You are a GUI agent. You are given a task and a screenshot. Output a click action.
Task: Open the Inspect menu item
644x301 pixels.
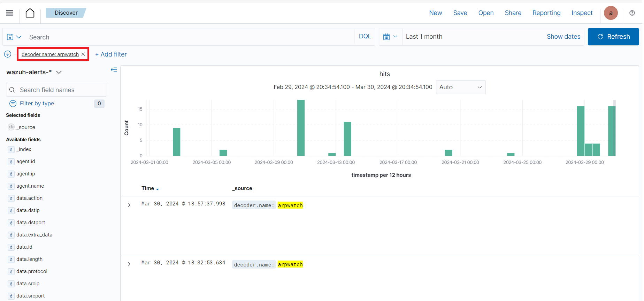[x=582, y=13]
